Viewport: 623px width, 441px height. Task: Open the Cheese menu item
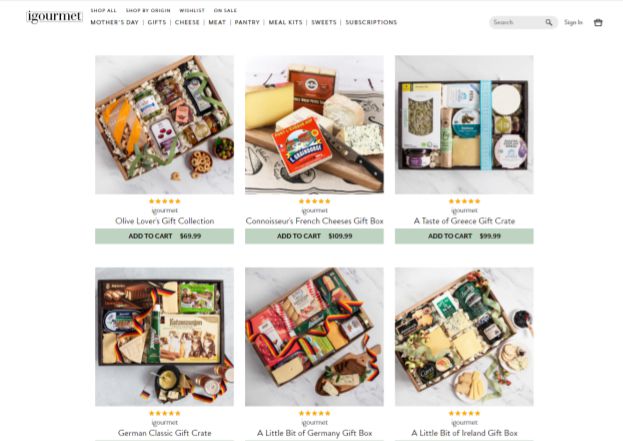pos(187,23)
